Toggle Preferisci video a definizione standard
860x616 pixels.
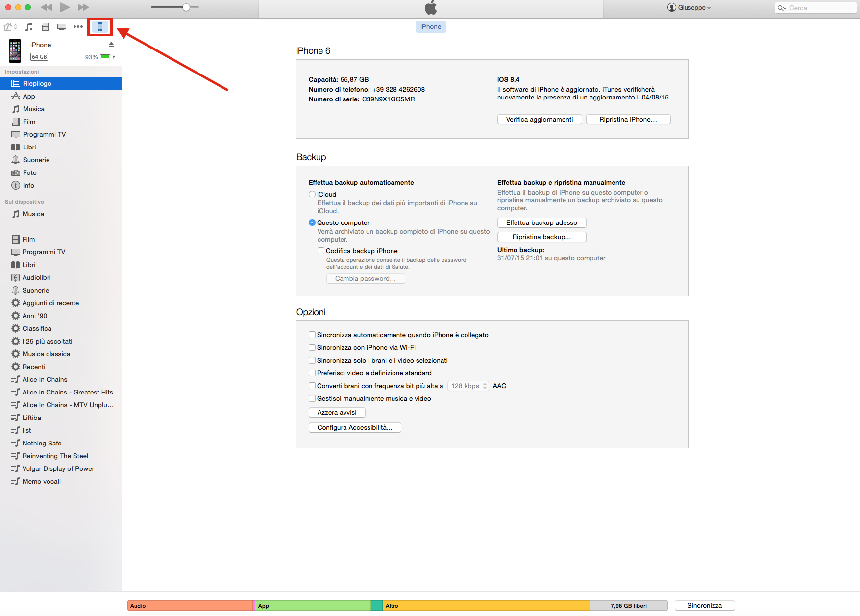pyautogui.click(x=312, y=373)
